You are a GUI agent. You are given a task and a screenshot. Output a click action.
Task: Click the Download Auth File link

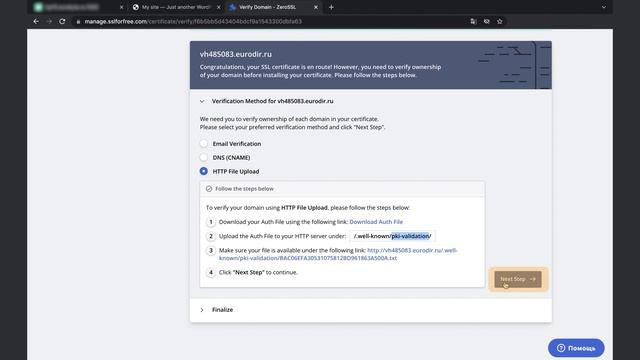[x=376, y=222]
